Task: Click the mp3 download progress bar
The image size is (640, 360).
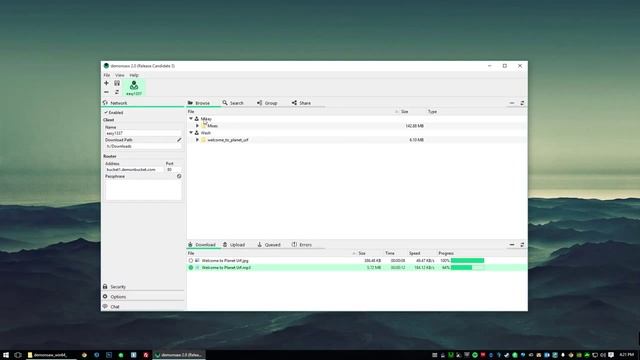Action: click(x=467, y=268)
